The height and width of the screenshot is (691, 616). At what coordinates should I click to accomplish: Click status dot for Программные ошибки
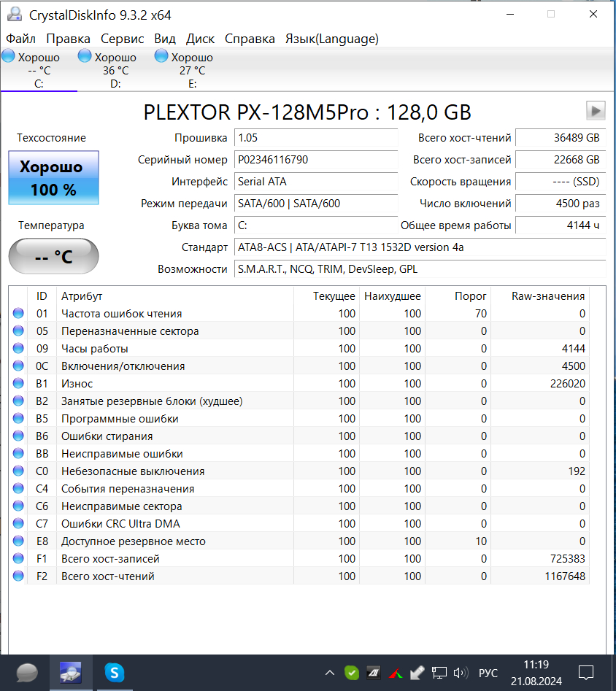click(18, 418)
